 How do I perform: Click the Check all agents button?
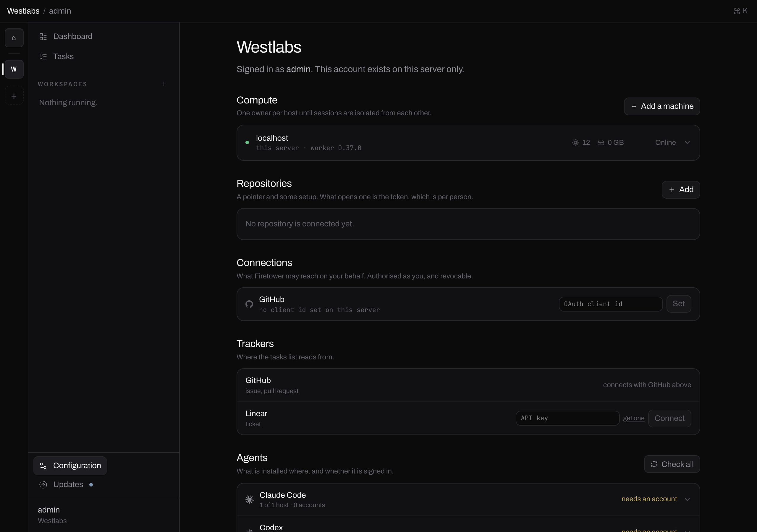point(672,464)
